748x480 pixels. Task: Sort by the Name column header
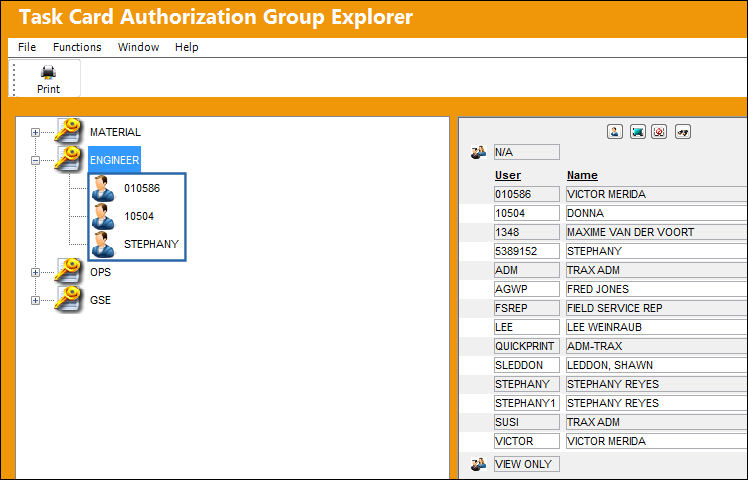(582, 175)
